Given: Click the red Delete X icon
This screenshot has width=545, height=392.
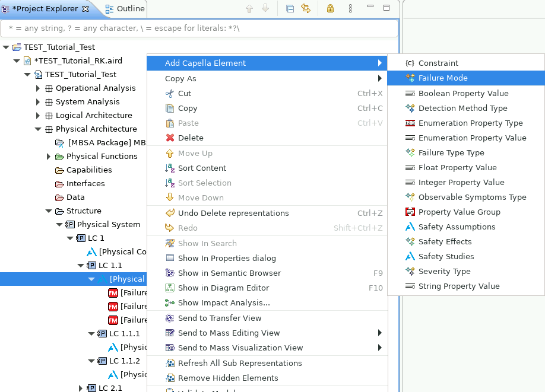Looking at the screenshot, I should pyautogui.click(x=170, y=138).
